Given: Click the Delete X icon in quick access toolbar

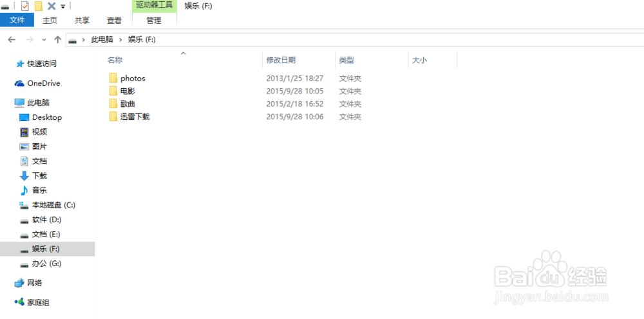Looking at the screenshot, I should pos(52,6).
